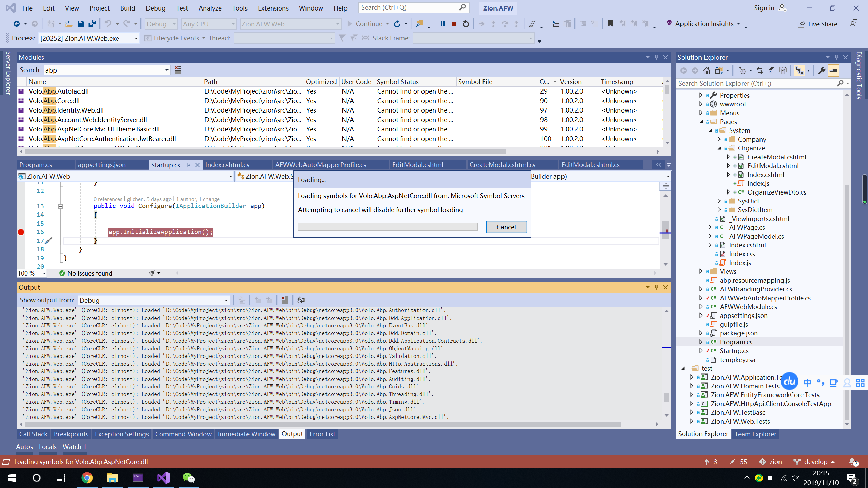
Task: Click the Step Into debugging icon
Action: point(493,24)
